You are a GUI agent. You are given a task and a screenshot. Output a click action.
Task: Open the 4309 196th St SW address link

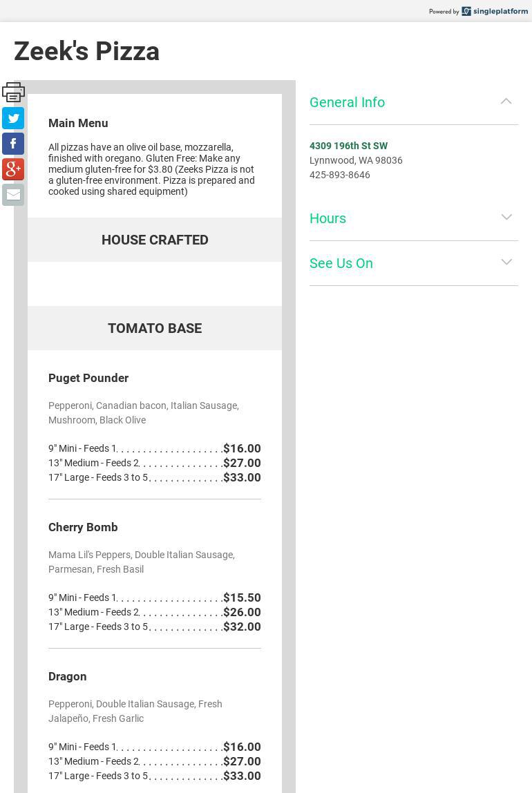coord(348,146)
